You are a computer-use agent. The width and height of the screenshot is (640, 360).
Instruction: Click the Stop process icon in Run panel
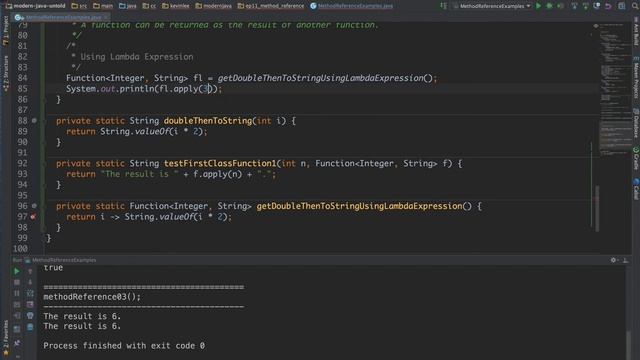(x=17, y=282)
